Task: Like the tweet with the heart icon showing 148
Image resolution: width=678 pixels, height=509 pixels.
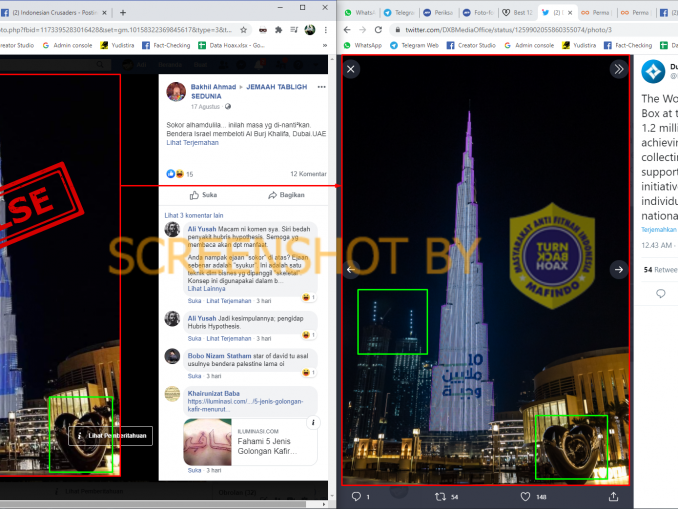Action: tap(525, 496)
